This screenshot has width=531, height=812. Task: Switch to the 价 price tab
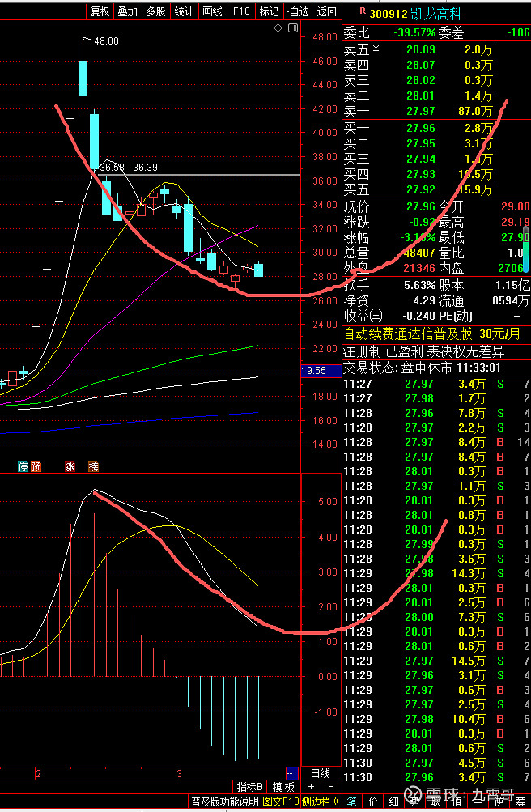coord(372,801)
